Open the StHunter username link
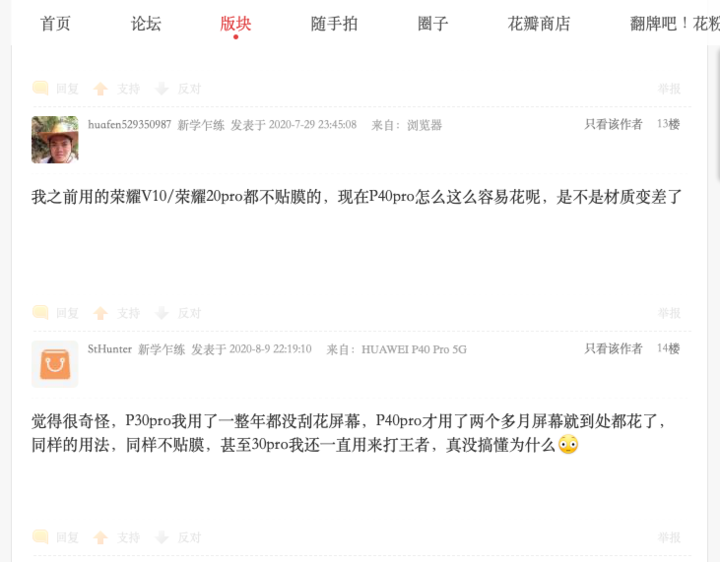This screenshot has height=562, width=720. [110, 349]
